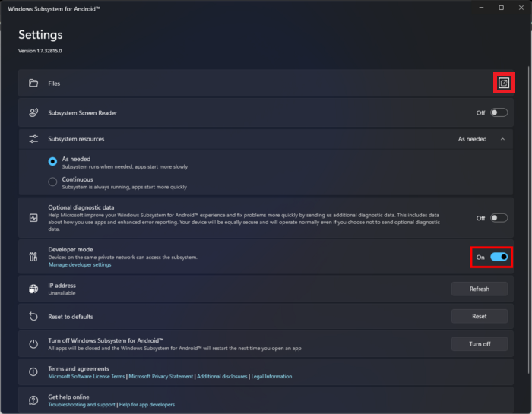
Task: Click the Turn off power icon
Action: coord(33,343)
